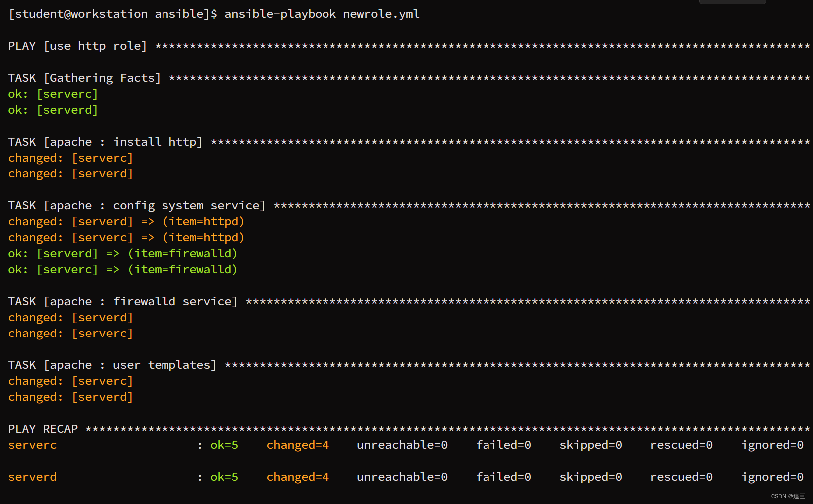Viewport: 813px width, 504px height.
Task: Click "changed: [serverc] => (item=httpd)" line
Action: 127,238
